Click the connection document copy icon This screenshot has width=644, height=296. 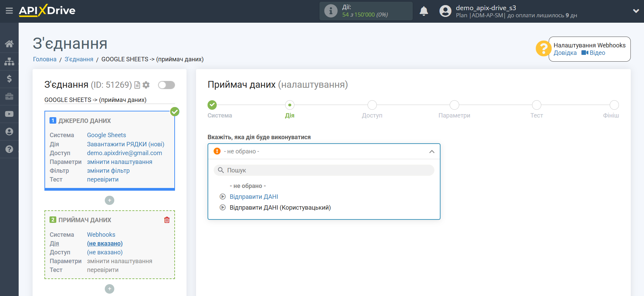137,85
